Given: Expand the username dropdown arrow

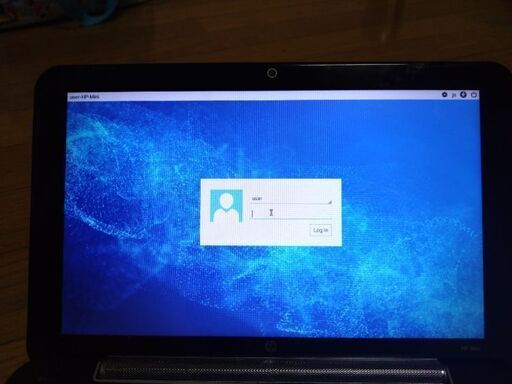Looking at the screenshot, I should tap(330, 202).
